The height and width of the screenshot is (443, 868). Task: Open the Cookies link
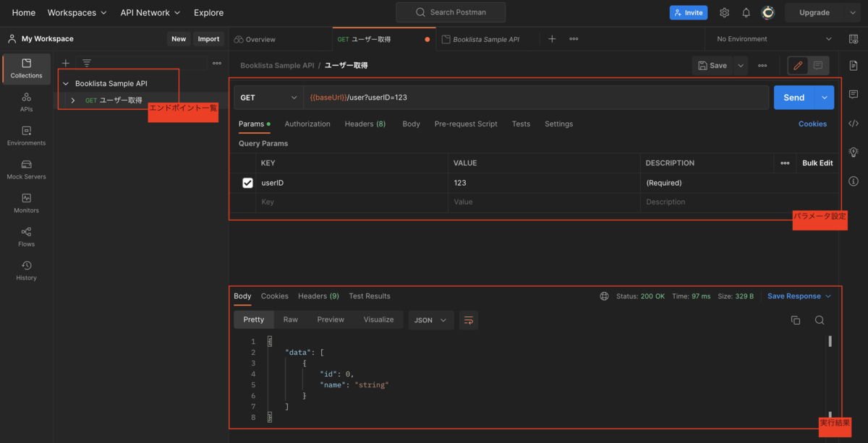(x=812, y=124)
